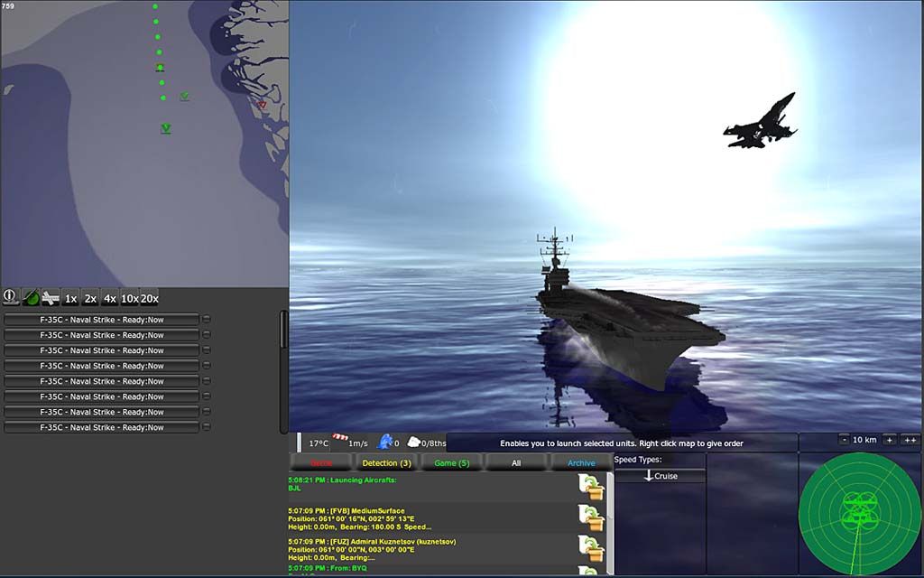The width and height of the screenshot is (924, 578).
Task: Set time compression to 20x
Action: click(x=150, y=298)
